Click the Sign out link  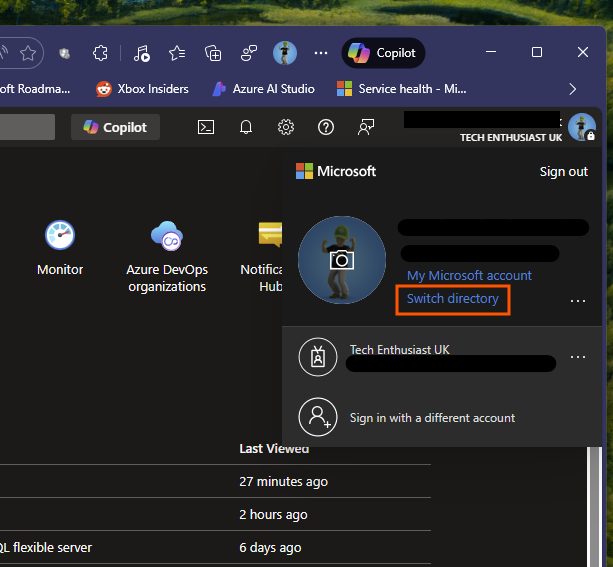pyautogui.click(x=563, y=172)
